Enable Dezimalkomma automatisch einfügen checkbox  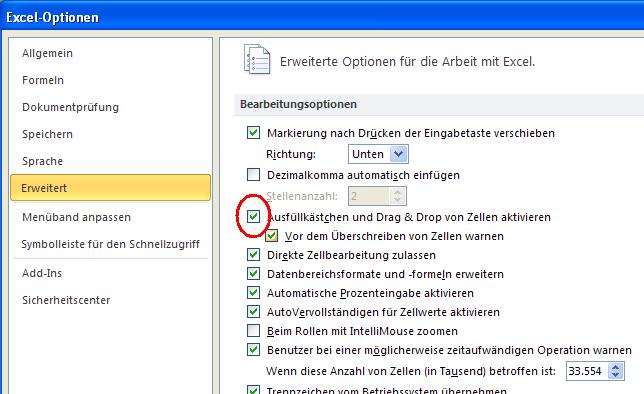(x=253, y=175)
